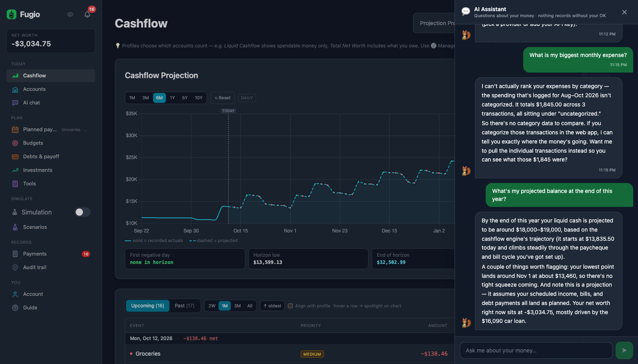Toggle the DAILY granularity button

(247, 98)
